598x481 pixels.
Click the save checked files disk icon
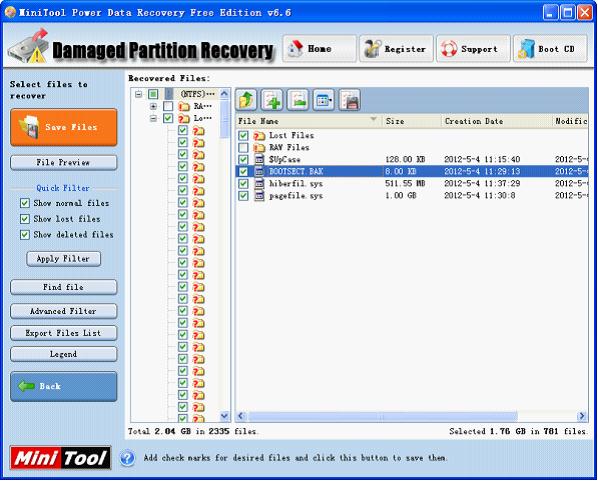click(349, 100)
